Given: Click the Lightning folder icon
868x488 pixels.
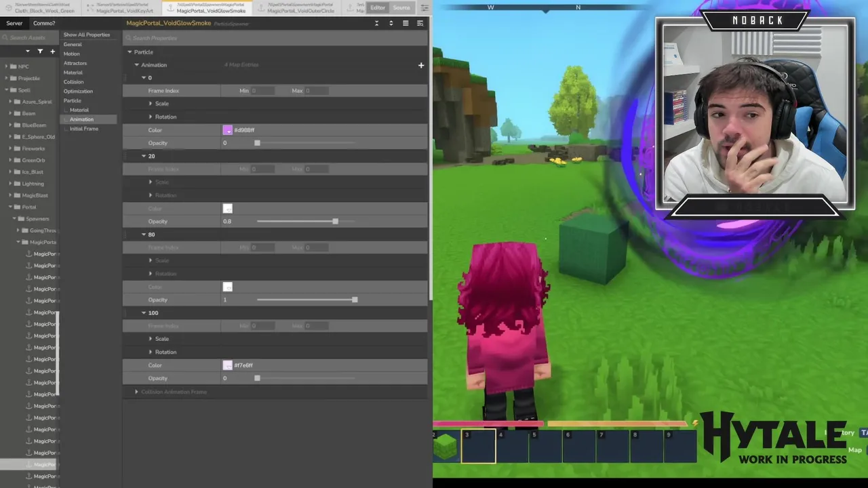Looking at the screenshot, I should 18,184.
